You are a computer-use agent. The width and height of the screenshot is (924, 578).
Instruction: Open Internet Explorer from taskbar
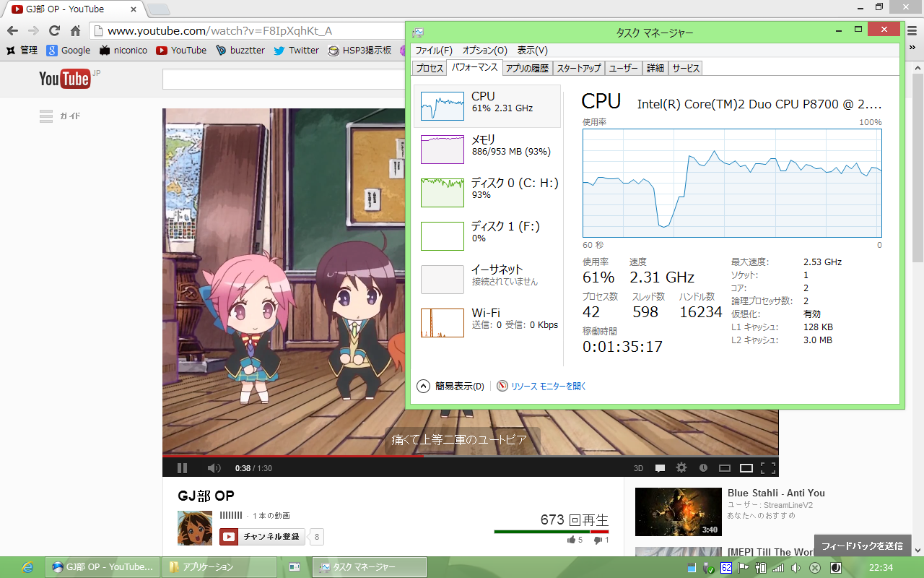tap(27, 567)
